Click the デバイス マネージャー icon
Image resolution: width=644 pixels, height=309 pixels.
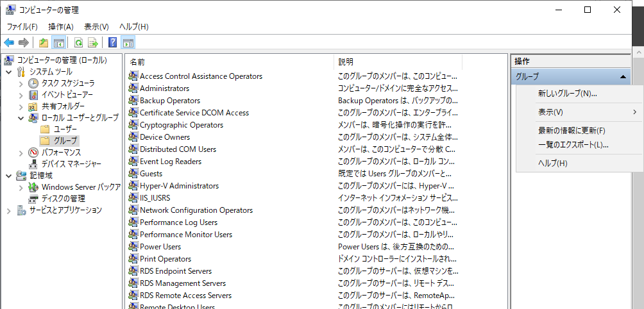33,164
